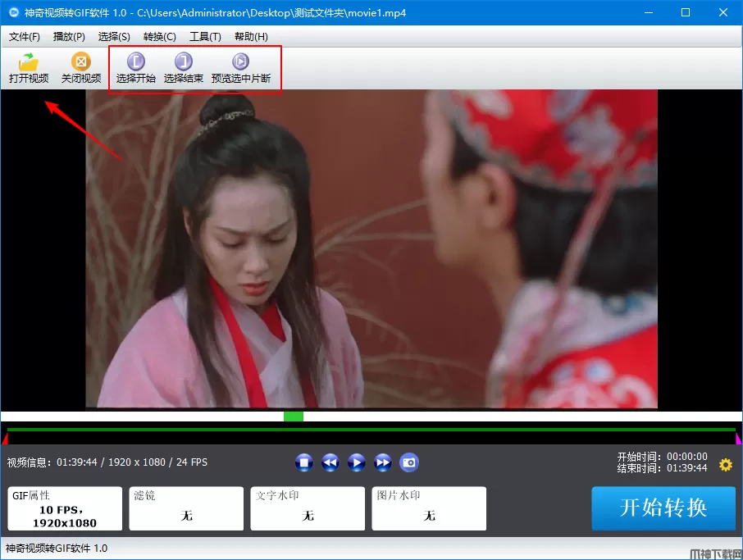Click the 关闭视频 close video icon
Screen dimensions: 743x560
[81, 68]
